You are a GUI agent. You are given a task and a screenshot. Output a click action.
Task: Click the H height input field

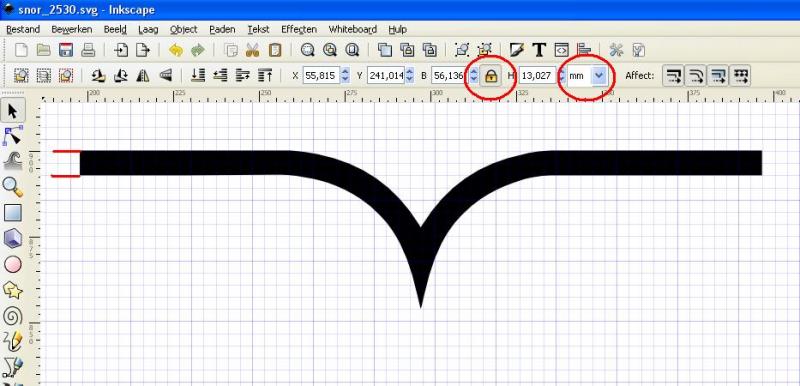(x=537, y=76)
